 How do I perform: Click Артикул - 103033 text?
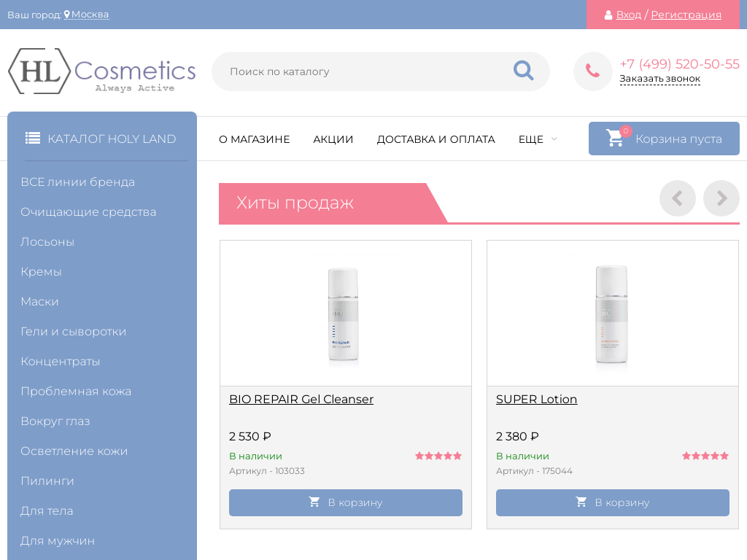click(x=267, y=471)
